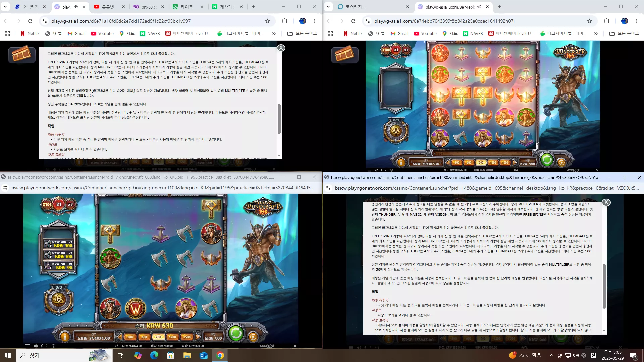Open game history in bottom-left game bar

53,346
